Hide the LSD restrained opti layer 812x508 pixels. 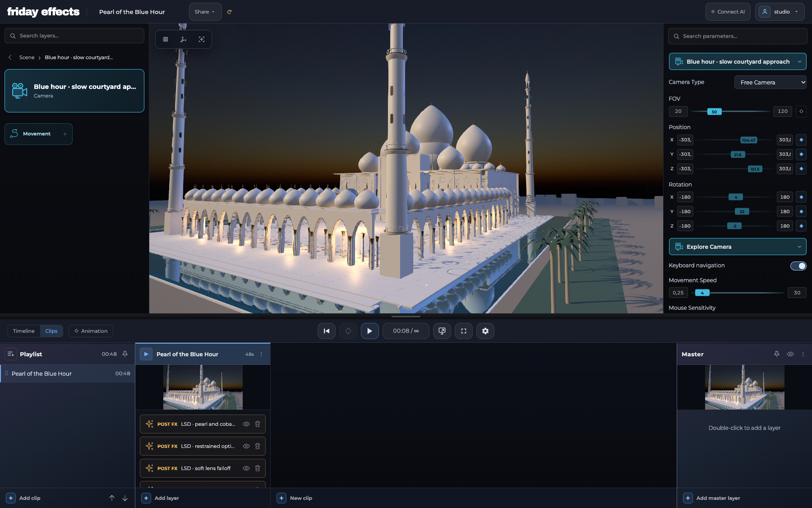pyautogui.click(x=246, y=446)
